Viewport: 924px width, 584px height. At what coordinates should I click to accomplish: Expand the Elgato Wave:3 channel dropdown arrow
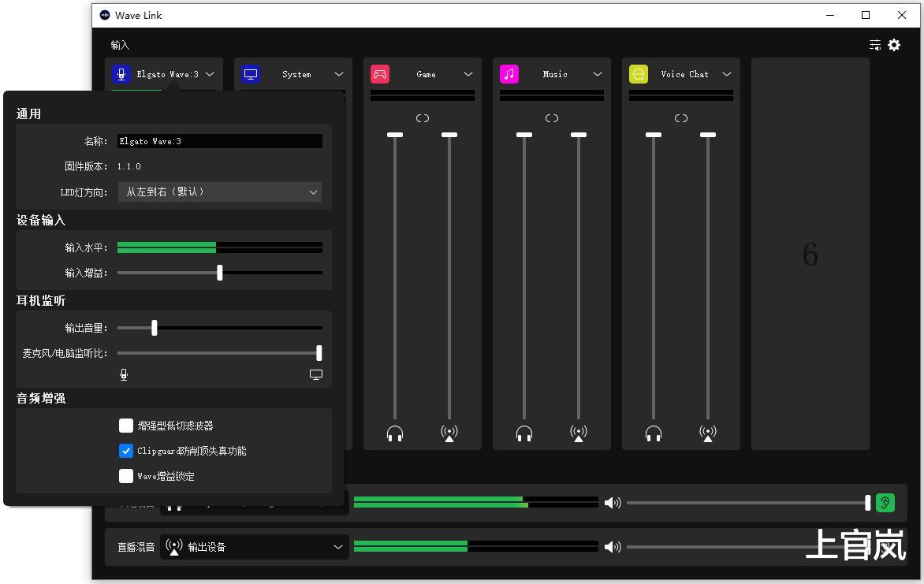(x=210, y=74)
